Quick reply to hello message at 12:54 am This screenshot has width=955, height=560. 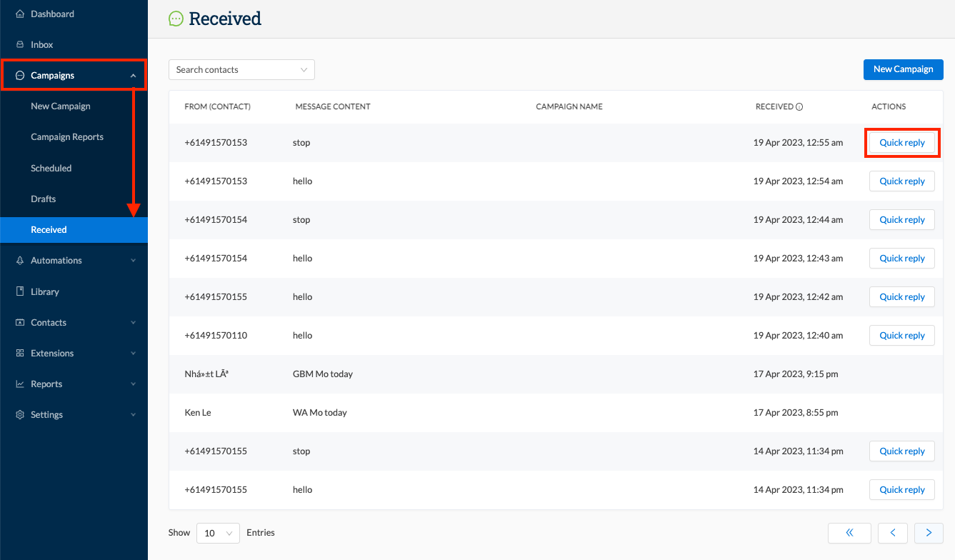(902, 181)
